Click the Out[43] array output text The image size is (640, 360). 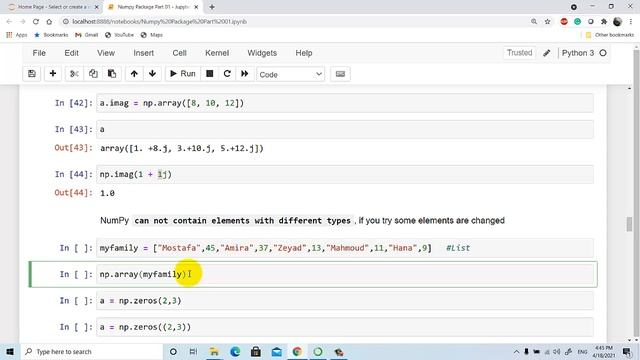click(182, 149)
